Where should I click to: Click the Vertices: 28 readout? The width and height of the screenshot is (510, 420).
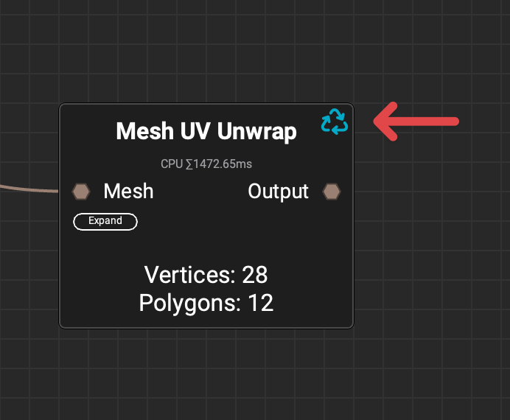click(206, 275)
